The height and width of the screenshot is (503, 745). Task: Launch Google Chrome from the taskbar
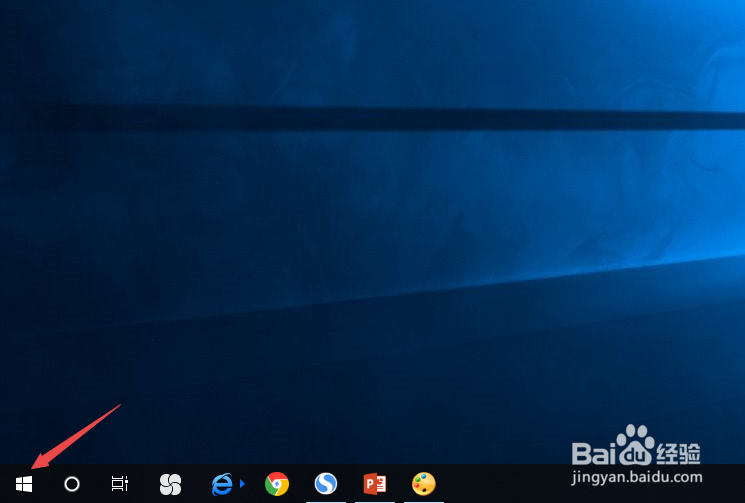pos(277,484)
